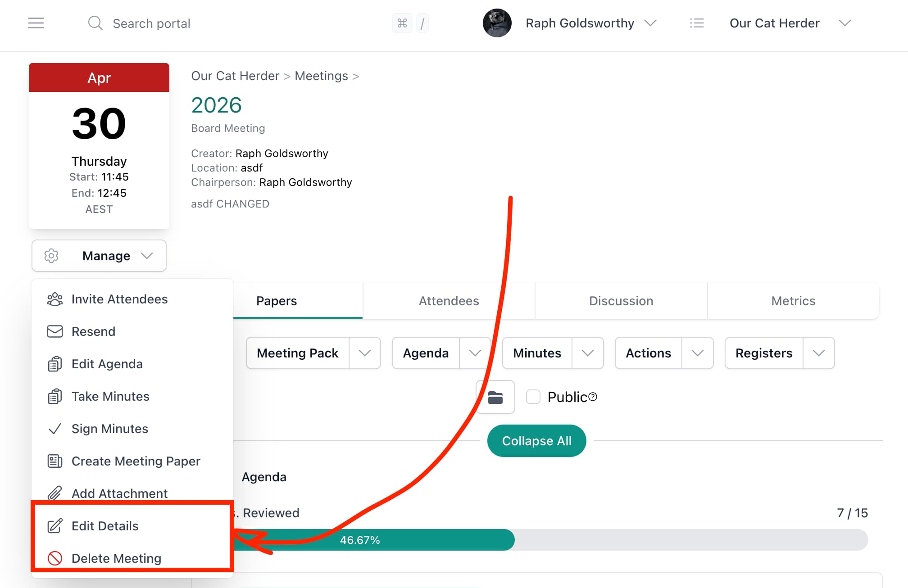908x588 pixels.
Task: Open the folder icon near the Public checkbox
Action: point(495,397)
